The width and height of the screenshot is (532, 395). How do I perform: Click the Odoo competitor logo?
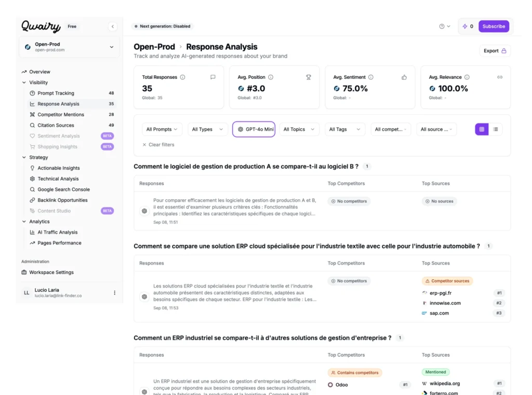pos(330,385)
